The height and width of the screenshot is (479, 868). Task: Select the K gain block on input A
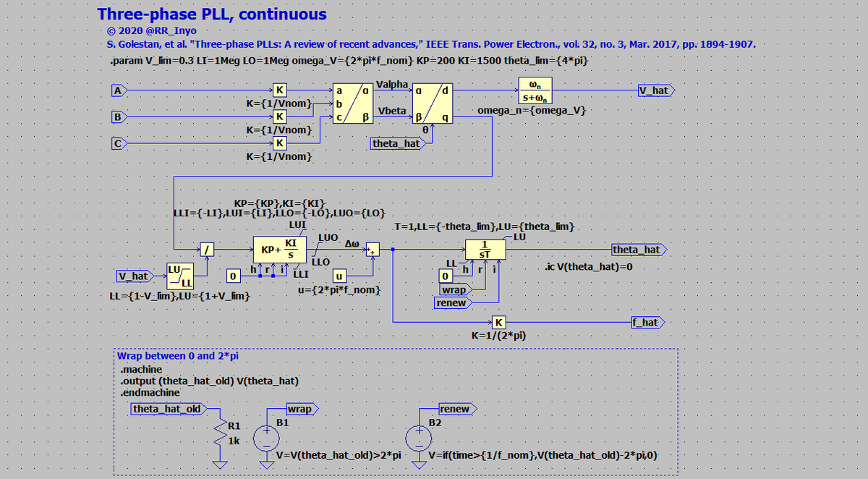point(279,90)
